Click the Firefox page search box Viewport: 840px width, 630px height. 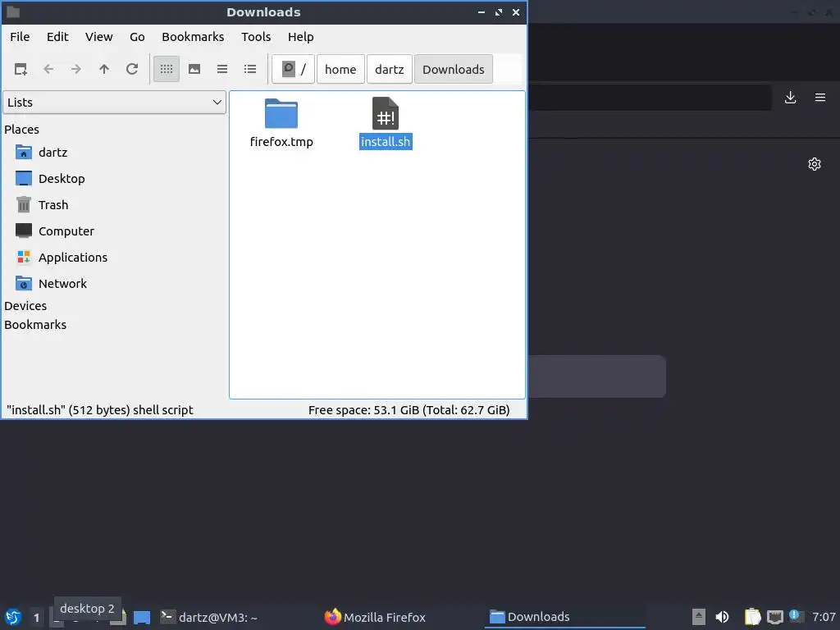[x=597, y=376]
